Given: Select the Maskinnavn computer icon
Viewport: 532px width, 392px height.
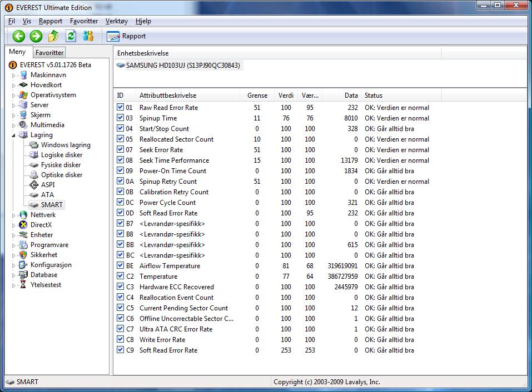Looking at the screenshot, I should (x=23, y=75).
